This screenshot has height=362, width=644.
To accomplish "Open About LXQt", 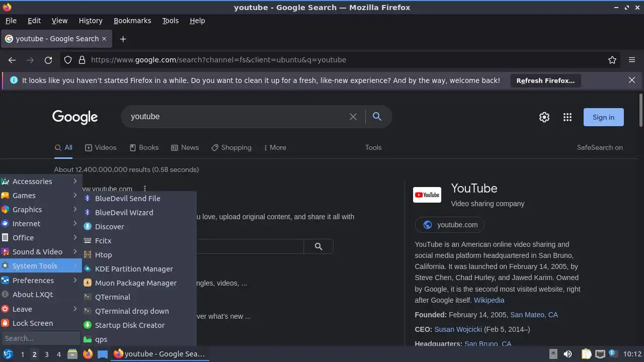I will [x=41, y=295].
